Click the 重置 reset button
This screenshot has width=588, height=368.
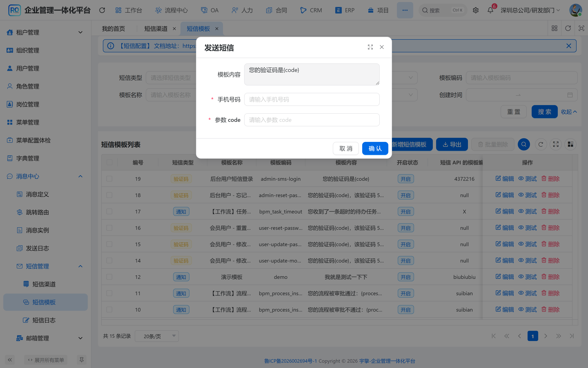(x=513, y=112)
